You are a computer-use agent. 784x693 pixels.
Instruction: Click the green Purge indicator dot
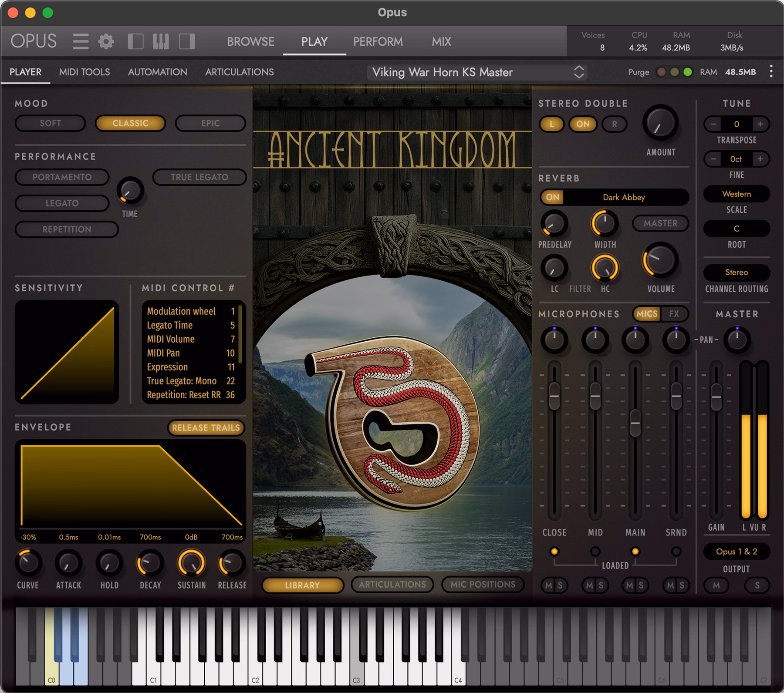point(688,72)
